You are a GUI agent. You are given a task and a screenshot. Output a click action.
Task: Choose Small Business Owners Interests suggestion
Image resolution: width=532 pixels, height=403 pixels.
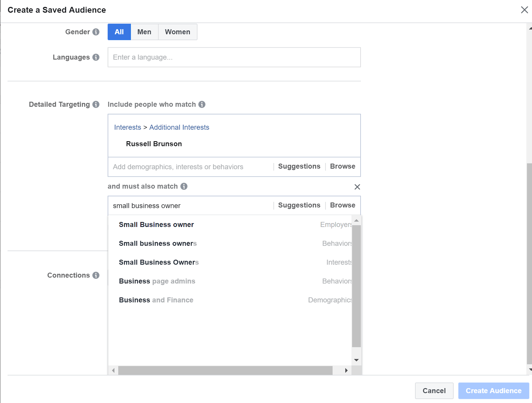(x=230, y=262)
